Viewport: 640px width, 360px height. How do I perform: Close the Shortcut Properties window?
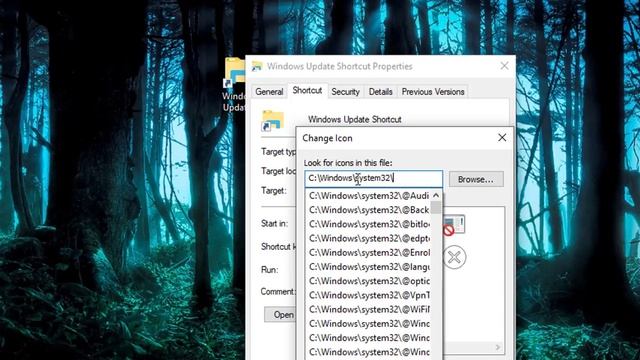pos(504,66)
